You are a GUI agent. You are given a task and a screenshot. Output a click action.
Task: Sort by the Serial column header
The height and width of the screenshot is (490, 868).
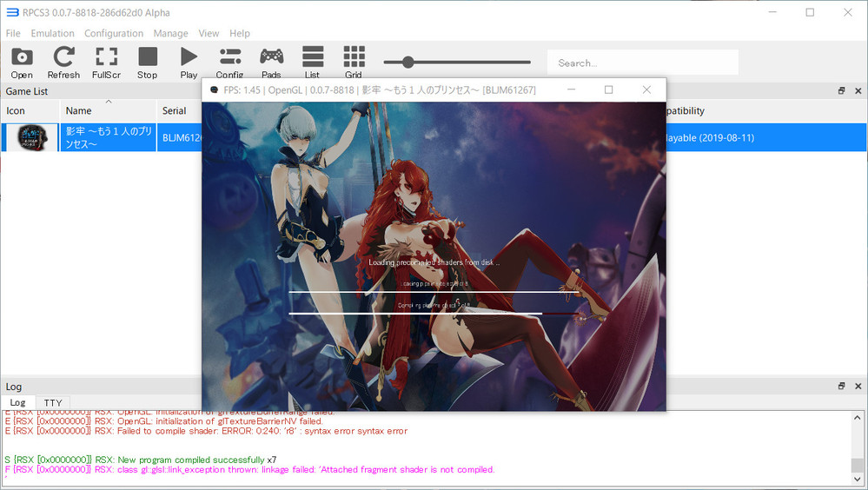180,110
